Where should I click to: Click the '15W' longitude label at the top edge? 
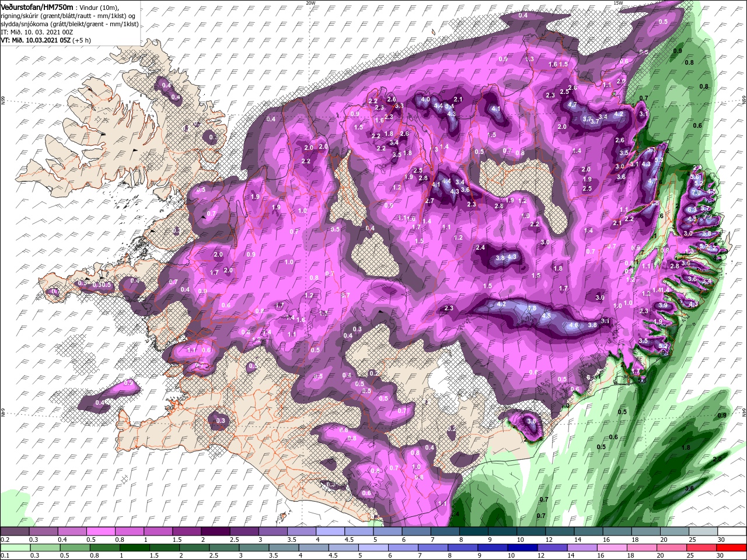pos(617,3)
